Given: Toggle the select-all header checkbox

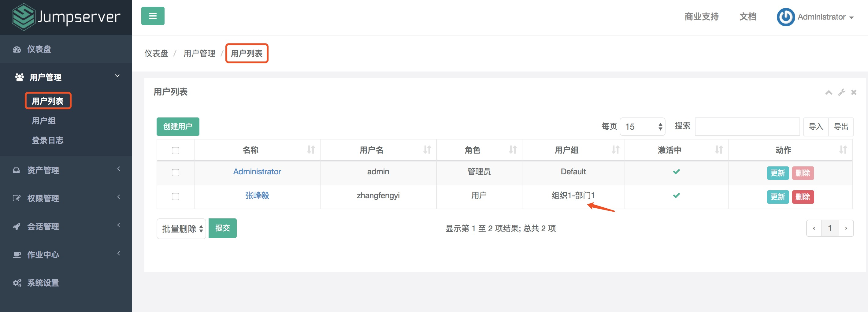Looking at the screenshot, I should coord(175,150).
